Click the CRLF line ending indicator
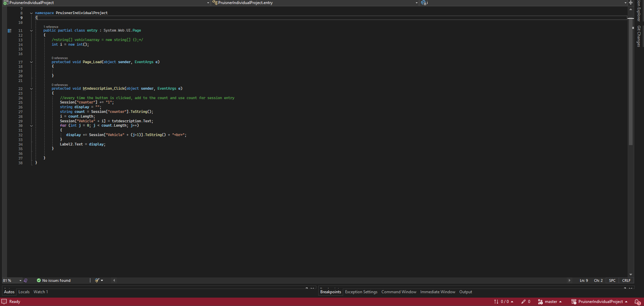 pyautogui.click(x=627, y=280)
